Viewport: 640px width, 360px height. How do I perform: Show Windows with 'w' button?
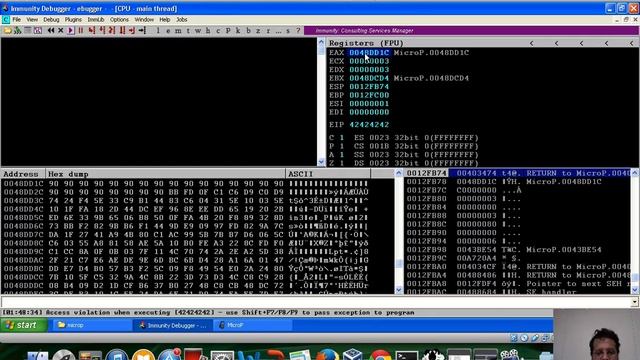[x=198, y=31]
